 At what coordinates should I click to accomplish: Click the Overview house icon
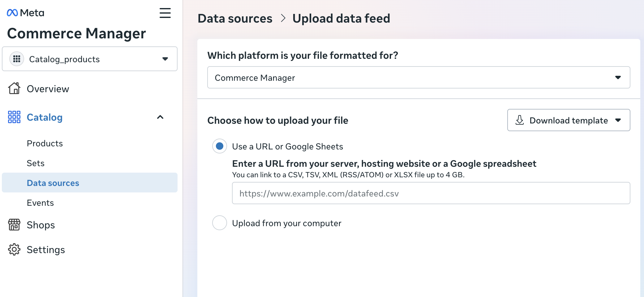coord(14,88)
